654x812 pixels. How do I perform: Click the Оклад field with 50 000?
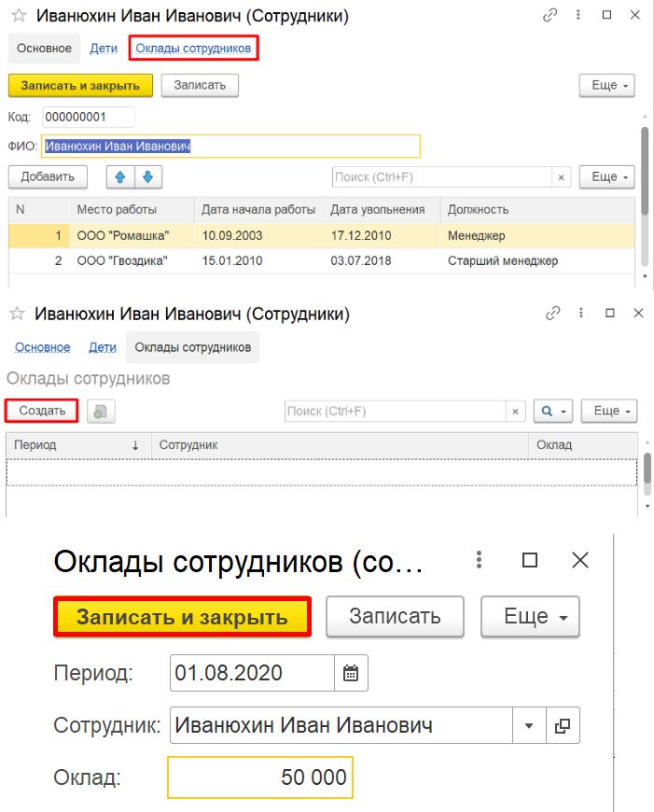pyautogui.click(x=260, y=777)
